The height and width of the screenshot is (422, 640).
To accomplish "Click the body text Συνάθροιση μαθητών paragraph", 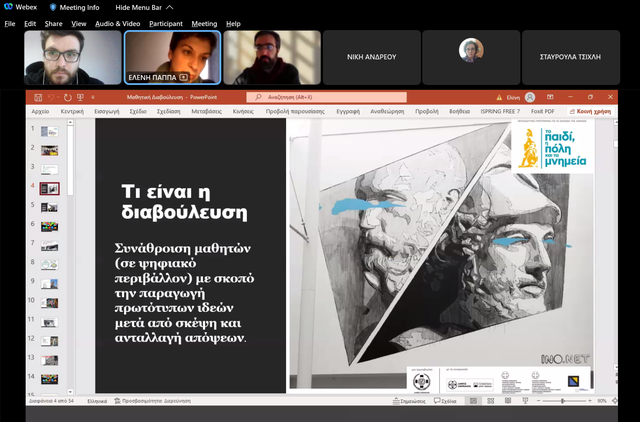I will [x=184, y=293].
